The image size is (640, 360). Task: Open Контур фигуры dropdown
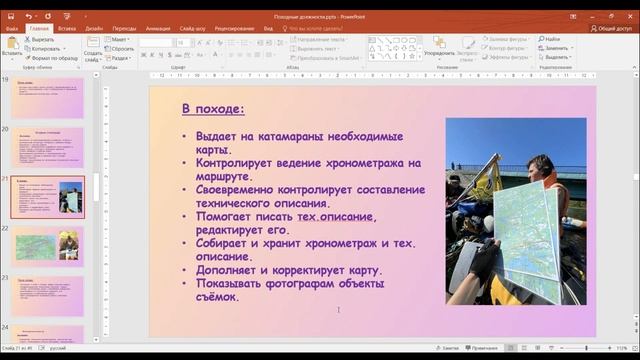coord(506,48)
